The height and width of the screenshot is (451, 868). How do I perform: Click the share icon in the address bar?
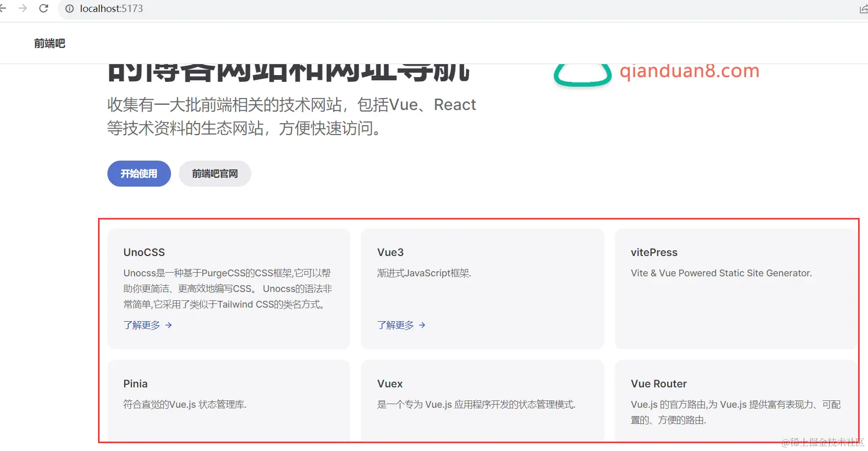(x=863, y=9)
